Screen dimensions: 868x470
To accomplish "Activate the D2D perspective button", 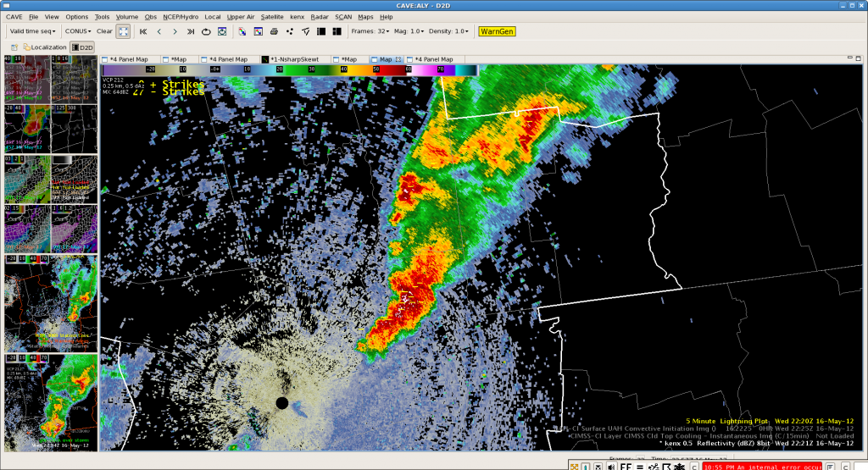I will click(82, 47).
